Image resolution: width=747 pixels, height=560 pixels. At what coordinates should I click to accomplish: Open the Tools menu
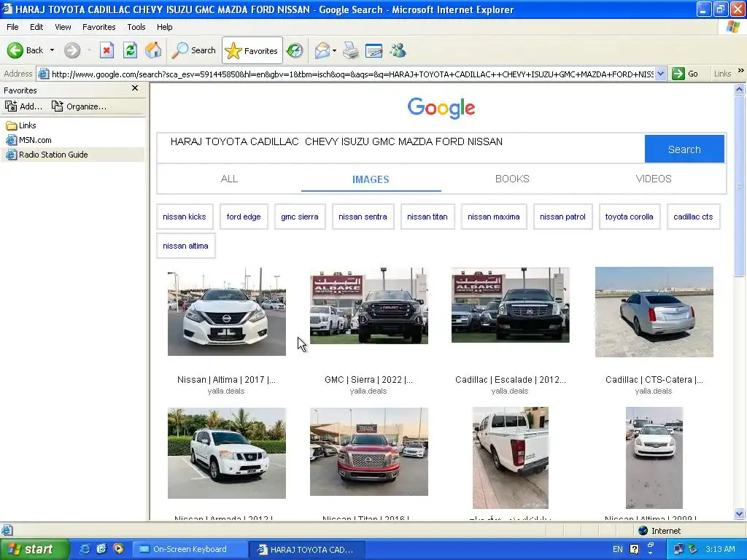(x=136, y=27)
